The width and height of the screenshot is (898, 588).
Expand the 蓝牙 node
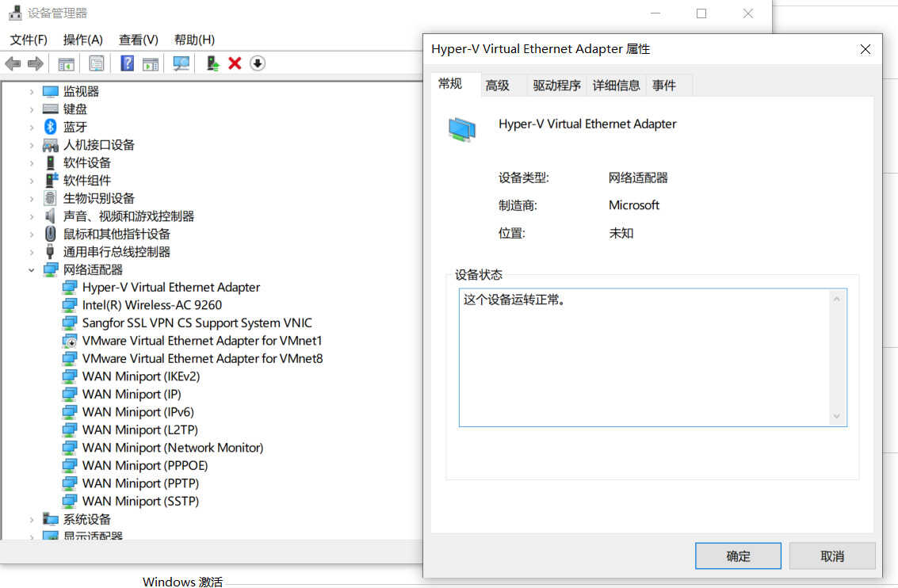pos(32,127)
